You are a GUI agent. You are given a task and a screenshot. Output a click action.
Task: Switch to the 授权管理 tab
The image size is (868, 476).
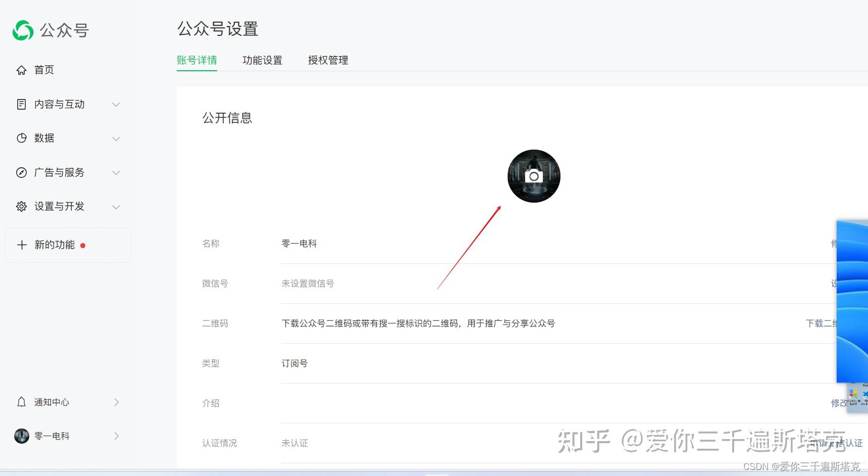(328, 60)
